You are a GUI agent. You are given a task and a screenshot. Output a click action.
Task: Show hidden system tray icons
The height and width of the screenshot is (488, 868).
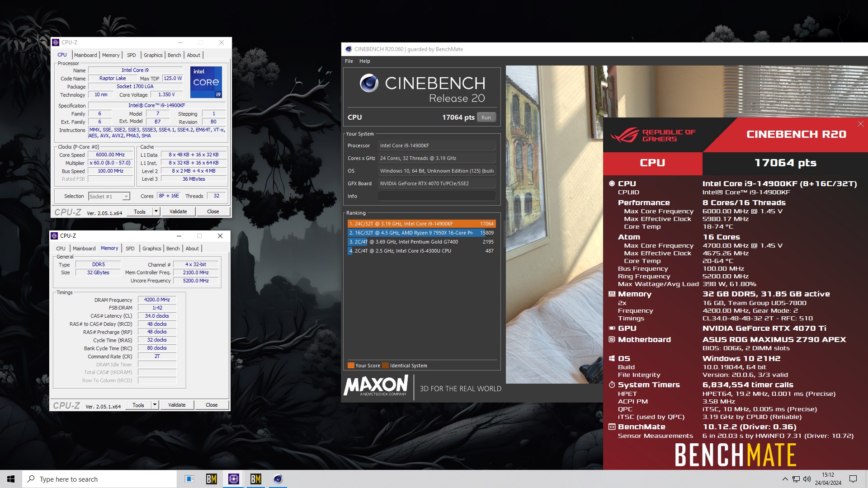coord(785,479)
